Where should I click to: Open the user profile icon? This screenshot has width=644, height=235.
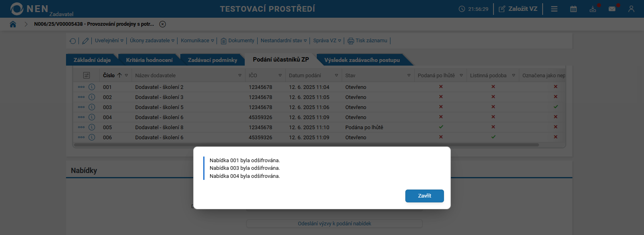(x=631, y=9)
